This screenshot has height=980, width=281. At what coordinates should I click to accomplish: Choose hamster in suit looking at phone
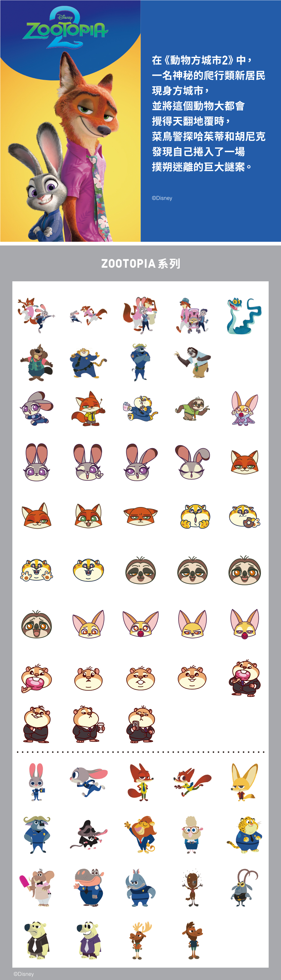(x=140, y=724)
